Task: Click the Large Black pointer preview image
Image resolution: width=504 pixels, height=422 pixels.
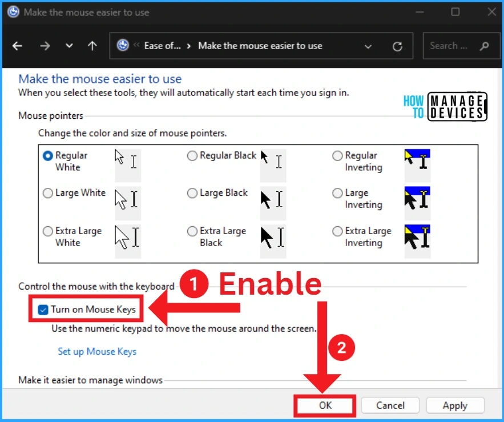Action: [273, 203]
